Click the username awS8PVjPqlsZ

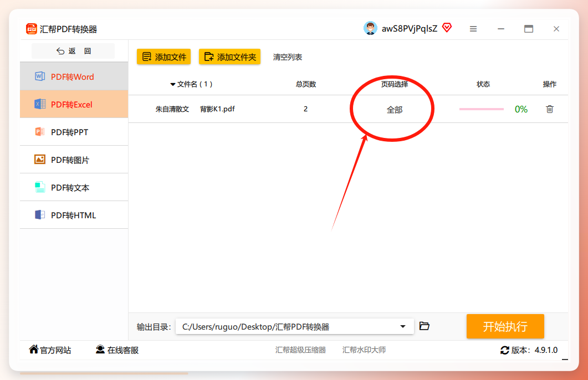(410, 29)
